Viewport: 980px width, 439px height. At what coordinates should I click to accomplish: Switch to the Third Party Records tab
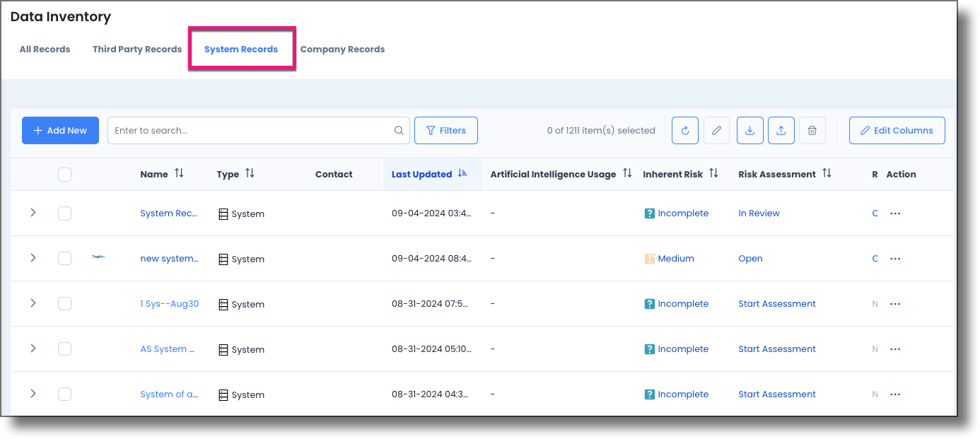click(136, 49)
